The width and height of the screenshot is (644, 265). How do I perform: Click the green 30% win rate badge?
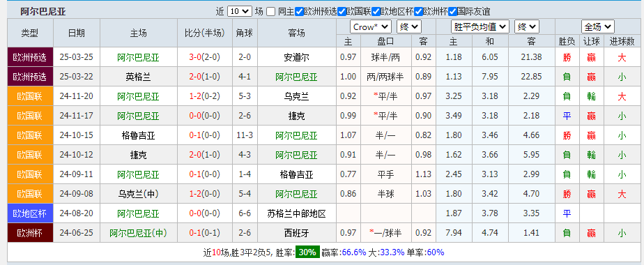(307, 252)
